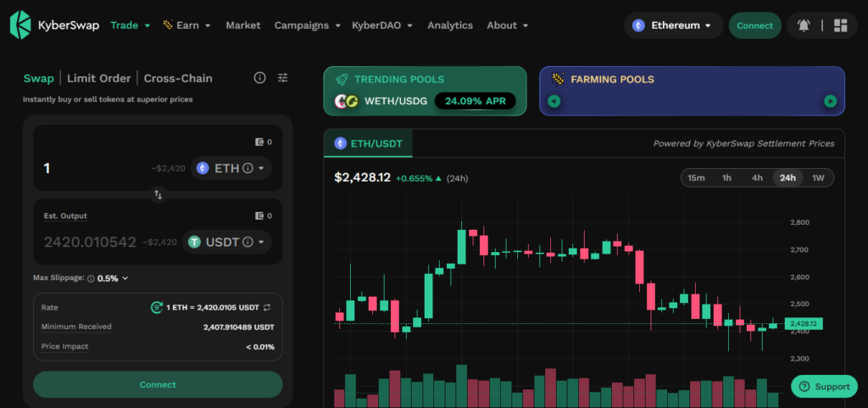Open the KyberDAO dropdown
The image size is (868, 408).
pos(382,25)
